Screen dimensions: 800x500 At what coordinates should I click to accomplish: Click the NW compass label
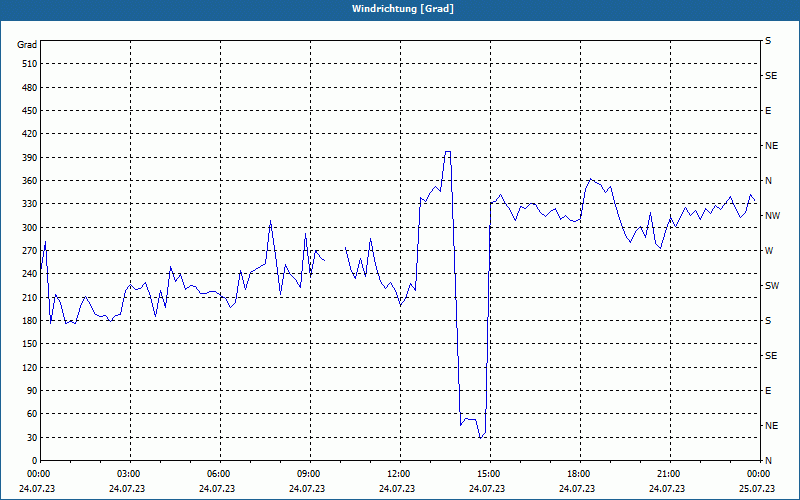(x=772, y=216)
